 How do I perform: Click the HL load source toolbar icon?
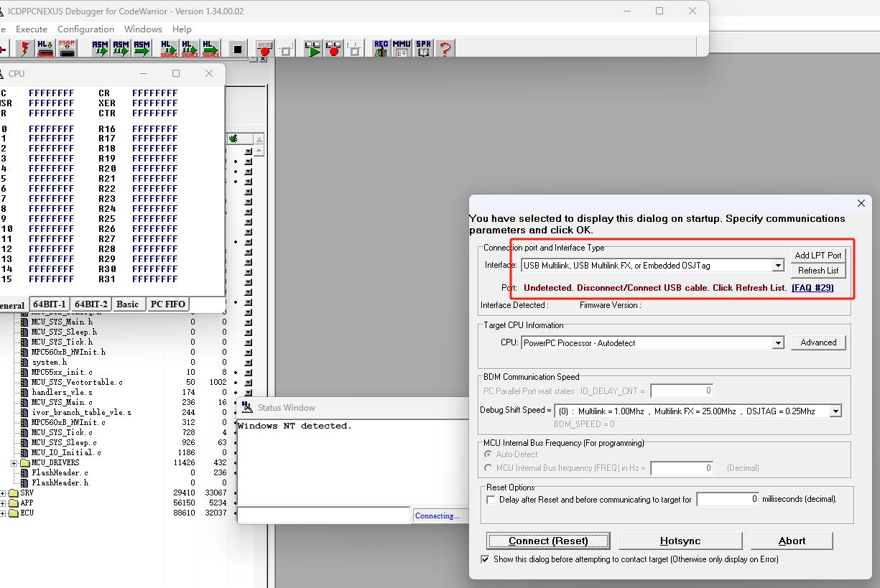(45, 49)
